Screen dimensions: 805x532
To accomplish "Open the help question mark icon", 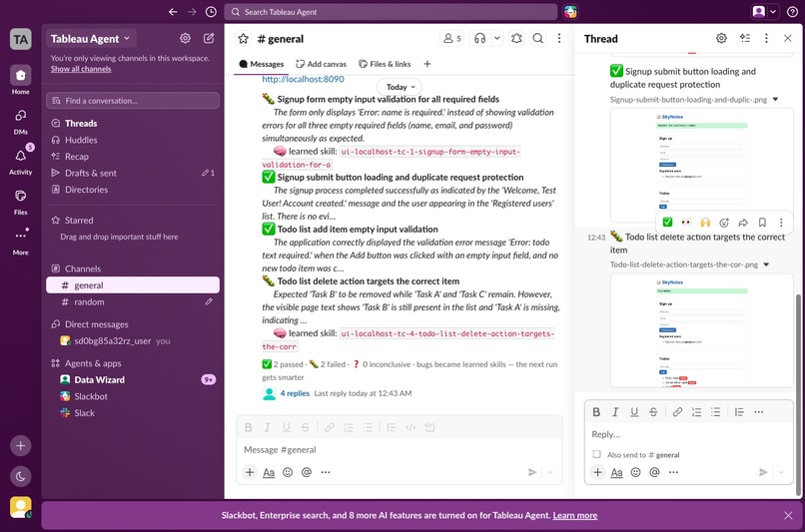I will click(x=792, y=12).
